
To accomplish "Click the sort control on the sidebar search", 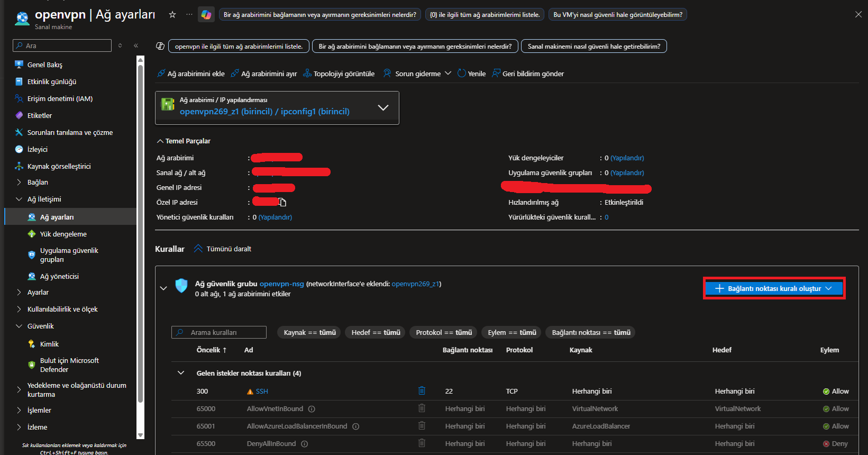I will (x=120, y=46).
